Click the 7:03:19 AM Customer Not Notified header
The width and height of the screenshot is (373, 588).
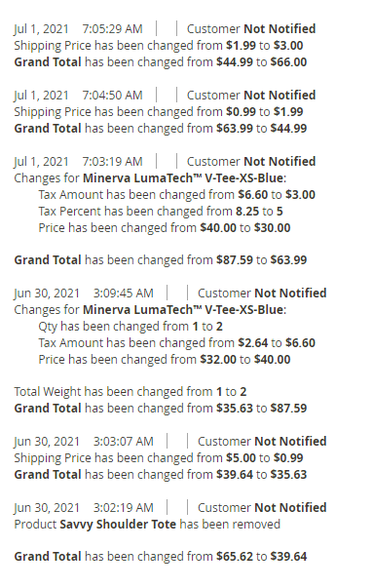pyautogui.click(x=165, y=162)
